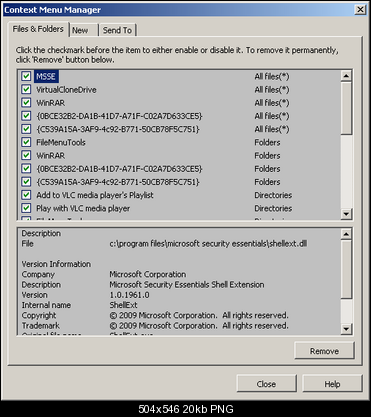Click the description pane scroll down arrow
The height and width of the screenshot is (417, 371).
(x=346, y=329)
